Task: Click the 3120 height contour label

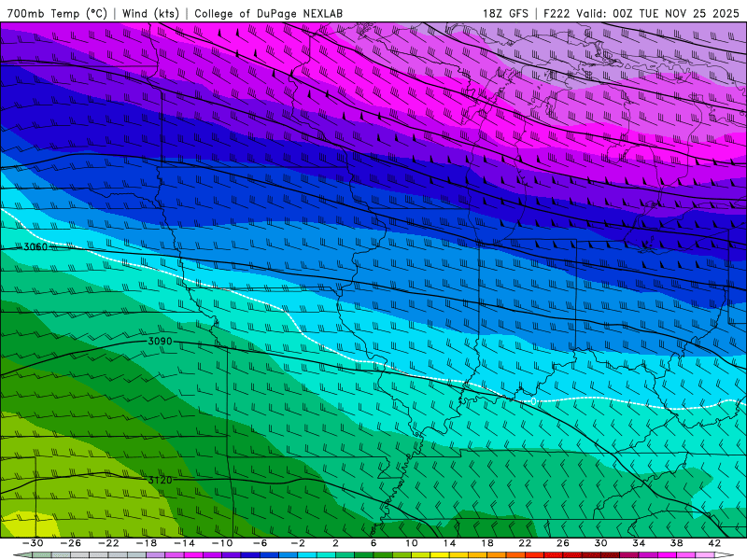Action: pos(160,480)
